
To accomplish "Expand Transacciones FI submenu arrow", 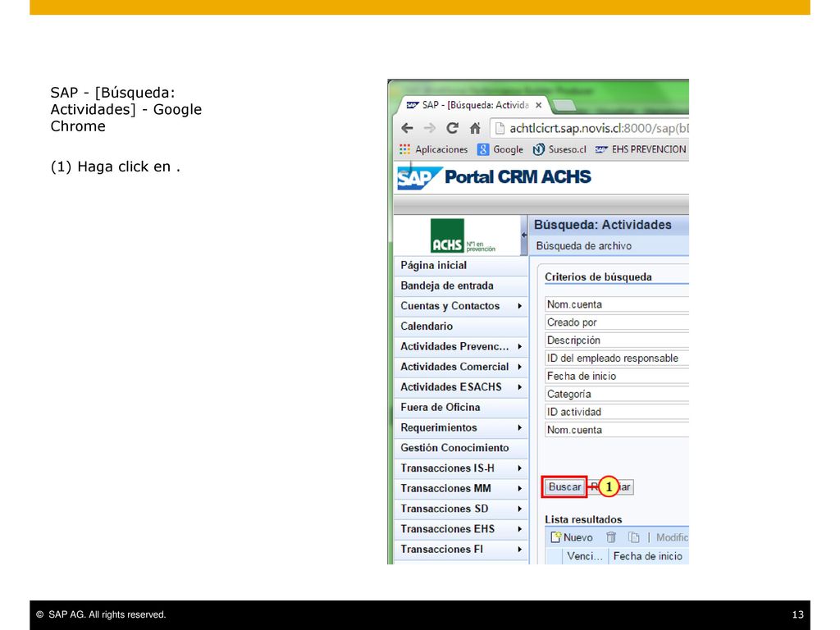I will coord(519,550).
